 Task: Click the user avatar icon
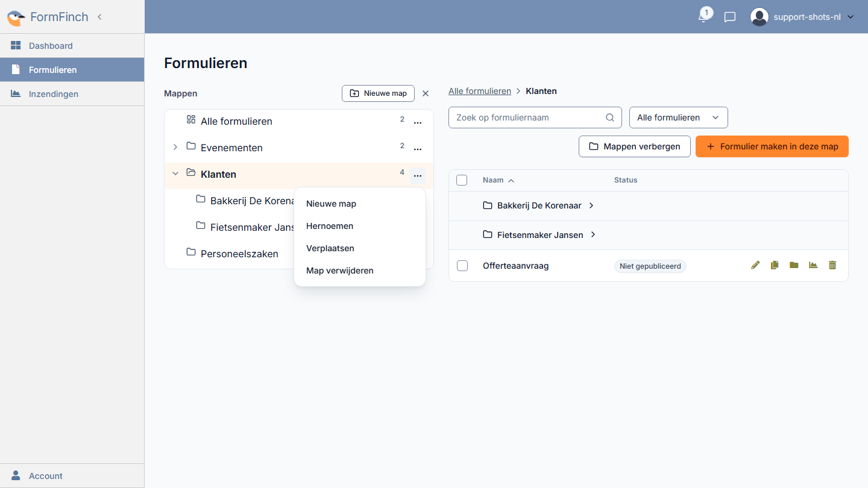coord(759,17)
